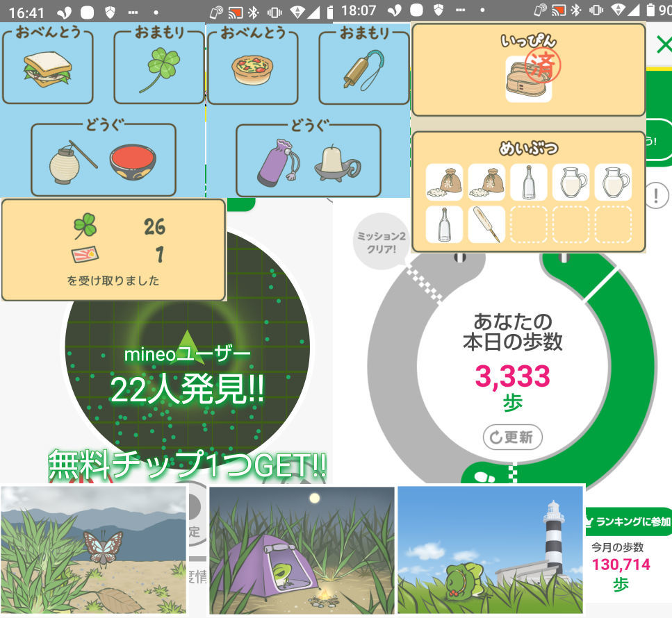The image size is (672, 618).
Task: Tap the bottle in the bottom row
Action: 445,224
